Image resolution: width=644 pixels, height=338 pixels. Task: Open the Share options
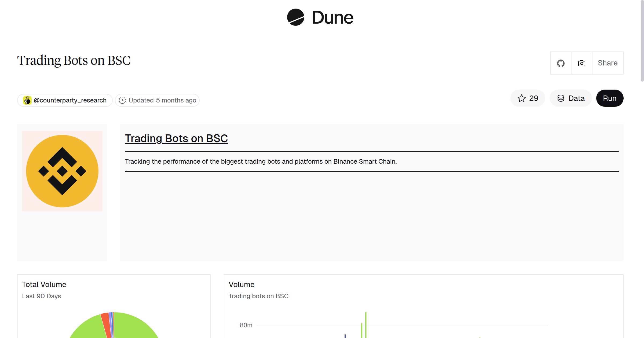tap(608, 63)
